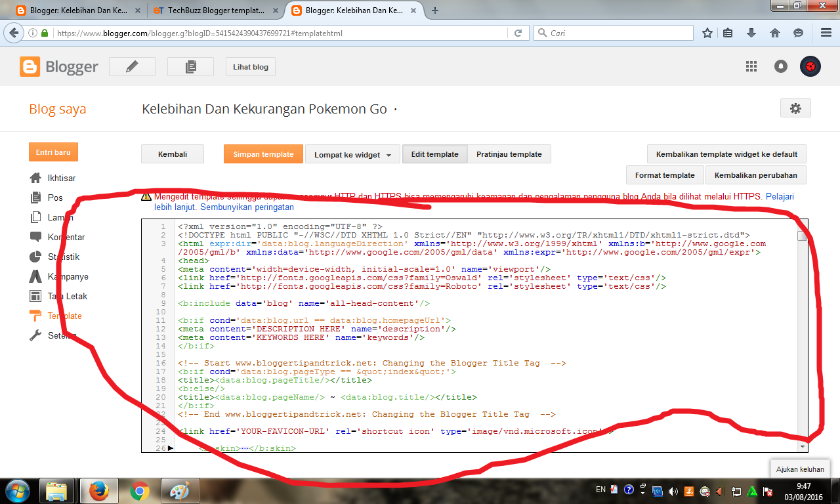Click the EN language indicator in the tray
Image resolution: width=840 pixels, height=504 pixels.
point(600,490)
